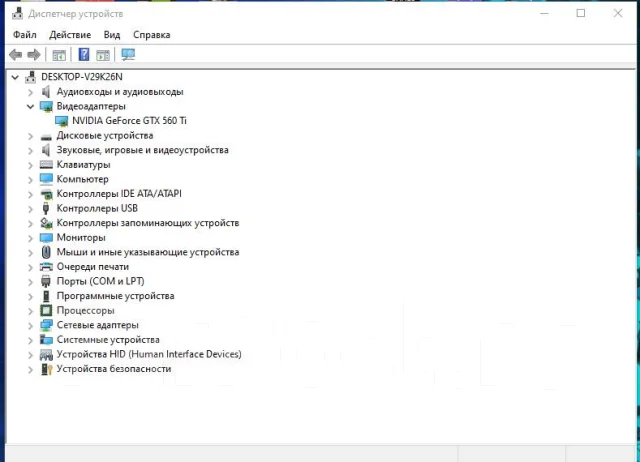Collapse the Видеоадаптеры branch
Screen dimensions: 640x462
[x=30, y=107]
